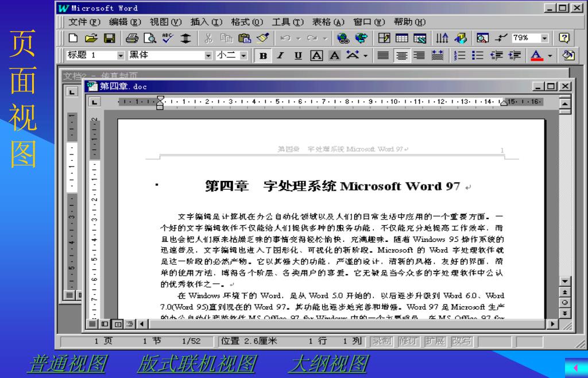This screenshot has height=378, width=588.
Task: Copy selection to clipboard
Action: (226, 38)
